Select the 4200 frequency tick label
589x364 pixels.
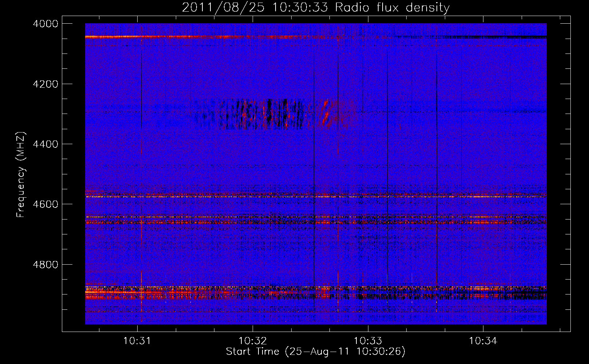(46, 84)
